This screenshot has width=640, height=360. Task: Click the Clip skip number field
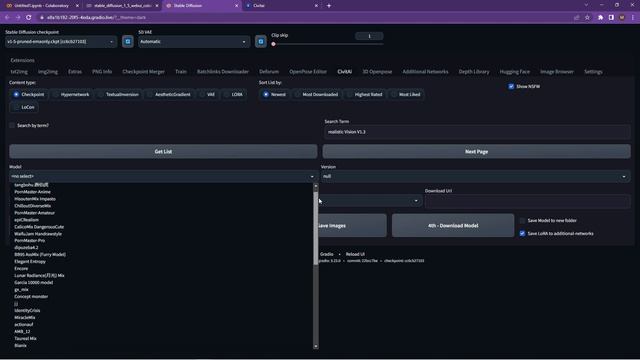coord(369,36)
